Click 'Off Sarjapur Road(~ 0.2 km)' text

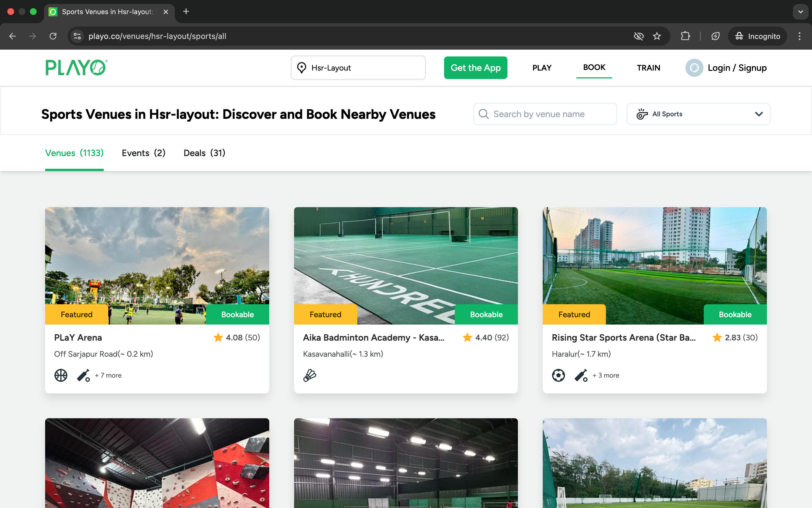pos(103,354)
